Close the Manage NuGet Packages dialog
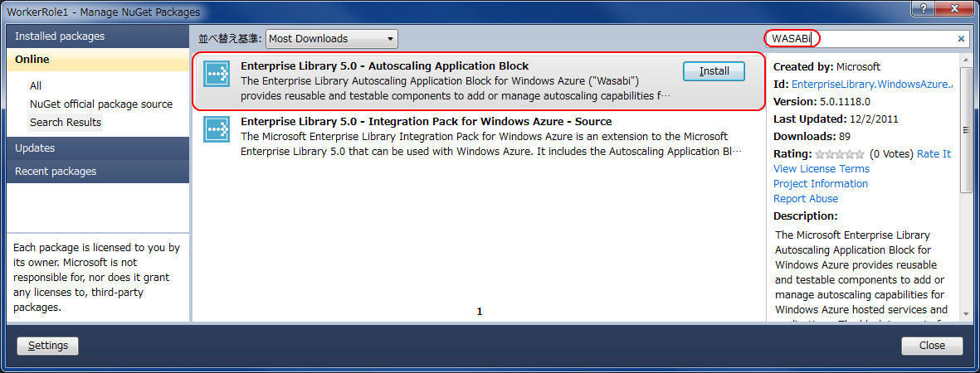980x373 pixels. pos(932,346)
